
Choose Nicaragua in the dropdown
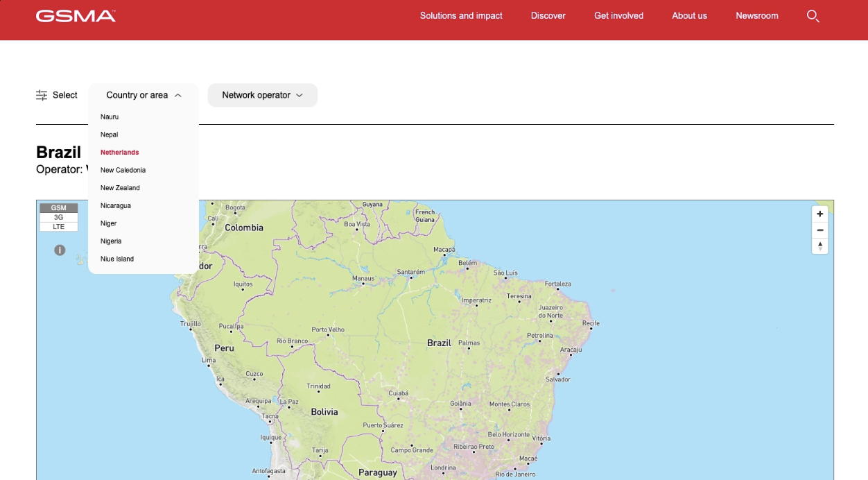(x=115, y=205)
